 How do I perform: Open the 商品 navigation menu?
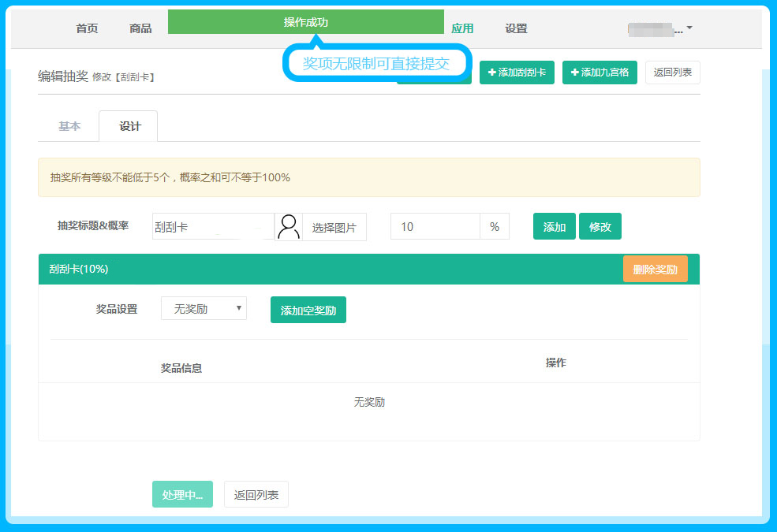(x=140, y=28)
